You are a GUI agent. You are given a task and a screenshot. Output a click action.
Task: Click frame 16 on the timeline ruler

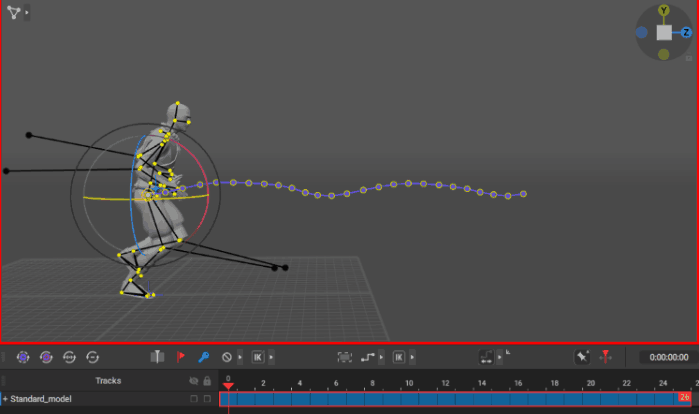tap(518, 383)
